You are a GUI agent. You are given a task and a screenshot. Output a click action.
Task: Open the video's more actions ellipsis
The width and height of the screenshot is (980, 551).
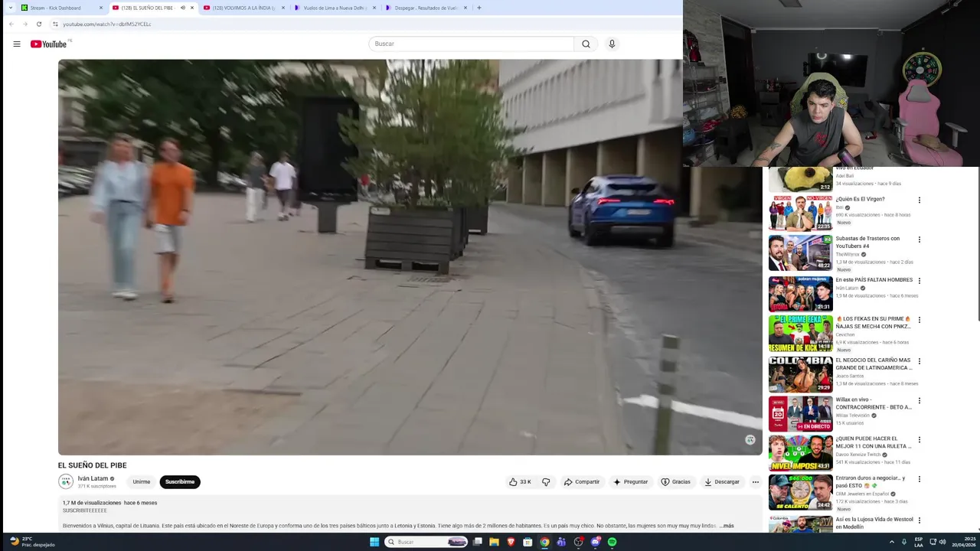coord(755,482)
